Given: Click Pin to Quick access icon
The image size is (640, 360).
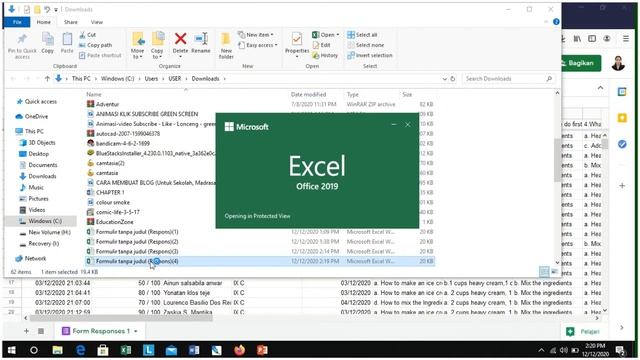Looking at the screenshot, I should coord(22,38).
